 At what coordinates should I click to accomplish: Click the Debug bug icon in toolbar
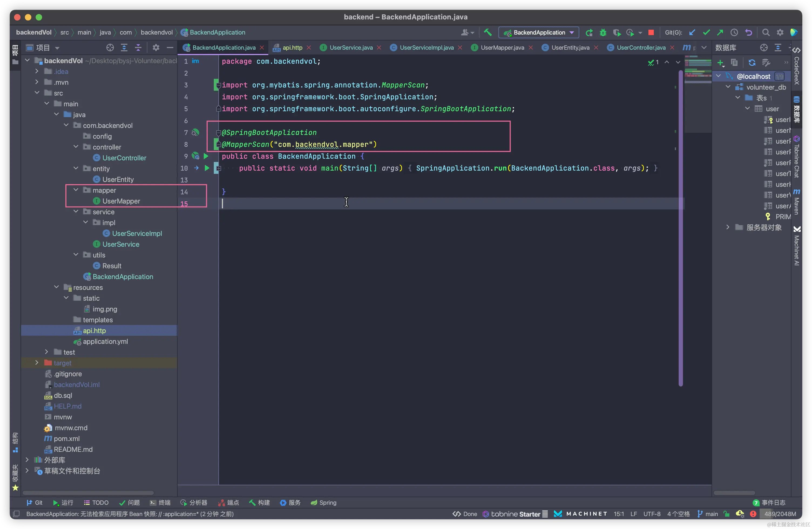[x=603, y=32]
